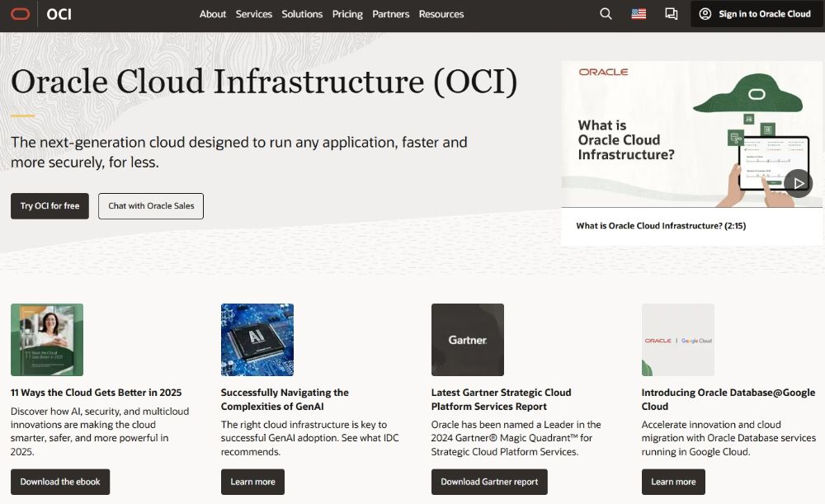Open the What is Oracle Cloud Infrastructure video thumbnail
825x504 pixels.
click(x=692, y=134)
